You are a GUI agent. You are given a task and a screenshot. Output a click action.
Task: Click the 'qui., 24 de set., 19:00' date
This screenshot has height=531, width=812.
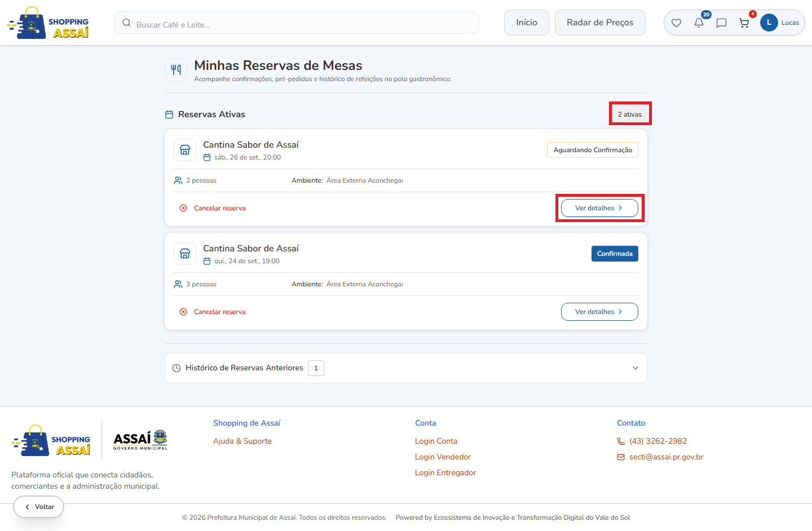click(x=247, y=262)
